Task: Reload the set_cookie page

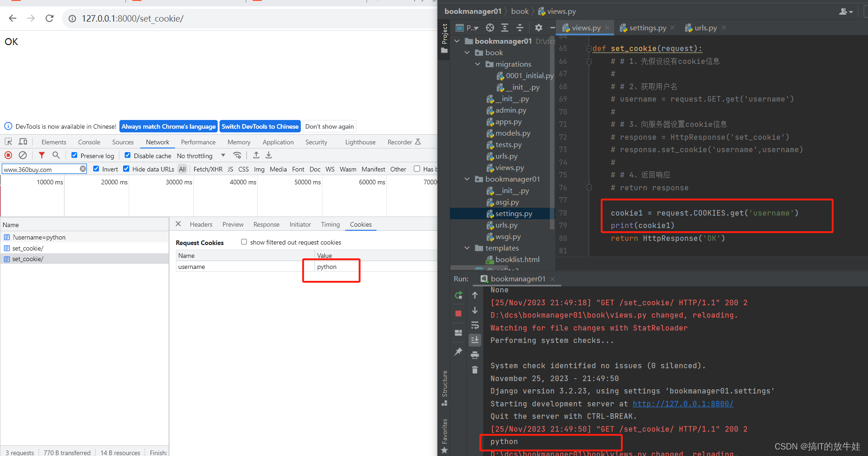Action: coord(50,18)
